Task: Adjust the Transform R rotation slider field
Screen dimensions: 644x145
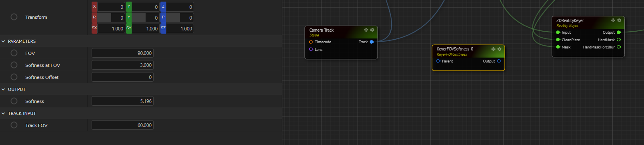Action: click(111, 18)
